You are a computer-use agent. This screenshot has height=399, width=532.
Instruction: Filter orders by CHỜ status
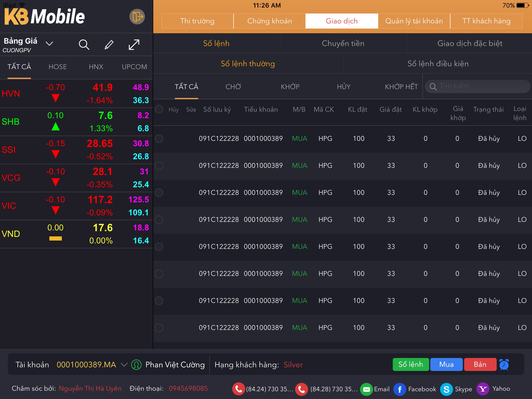point(233,87)
